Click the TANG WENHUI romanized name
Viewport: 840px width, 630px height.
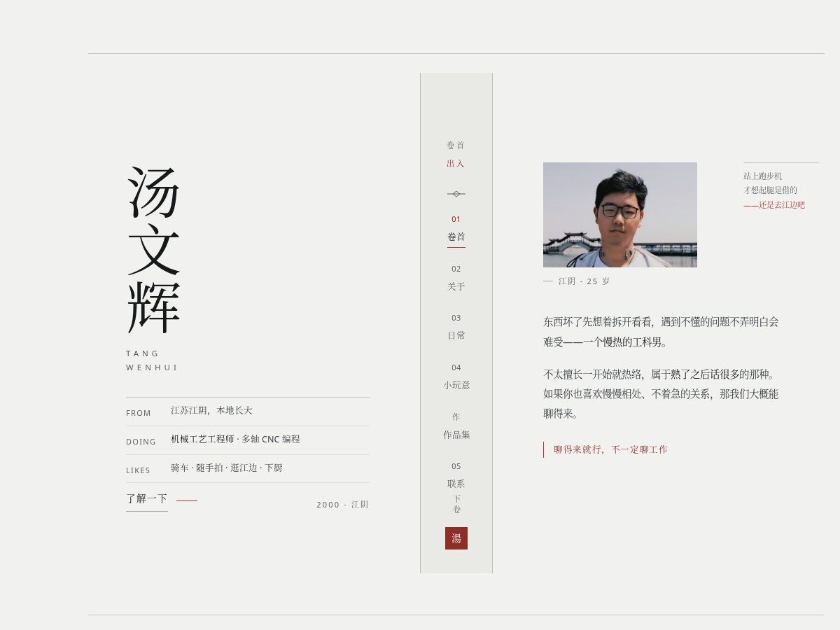coord(151,360)
